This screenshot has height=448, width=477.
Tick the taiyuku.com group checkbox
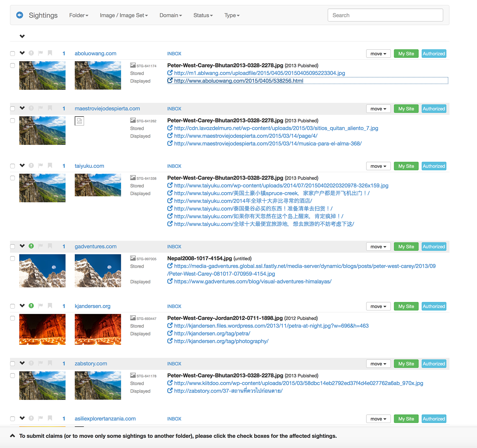pyautogui.click(x=12, y=166)
